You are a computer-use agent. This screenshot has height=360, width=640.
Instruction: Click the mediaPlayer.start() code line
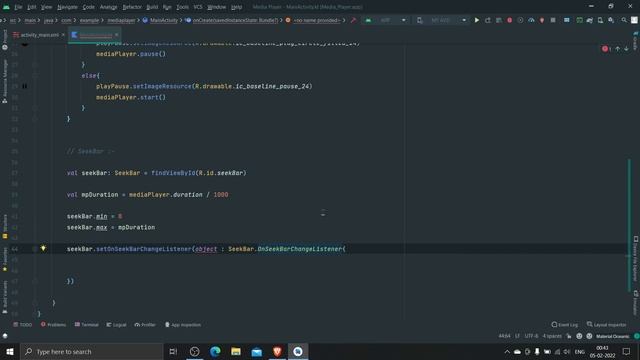131,97
